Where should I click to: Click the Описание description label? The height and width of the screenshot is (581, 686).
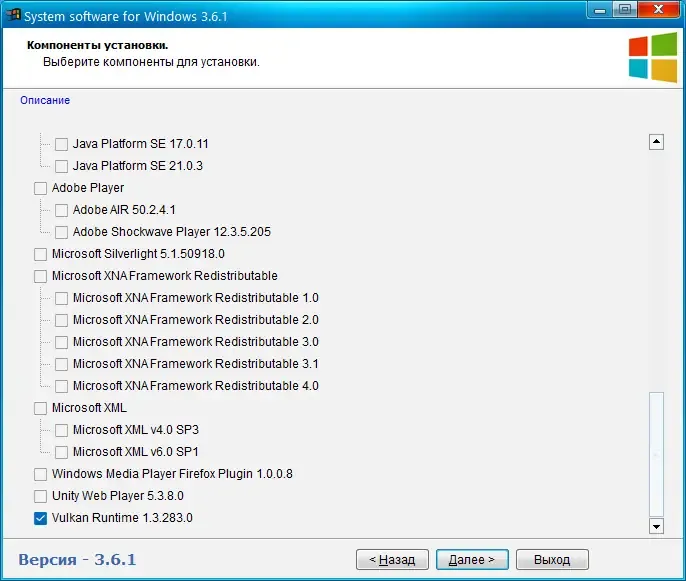point(45,100)
